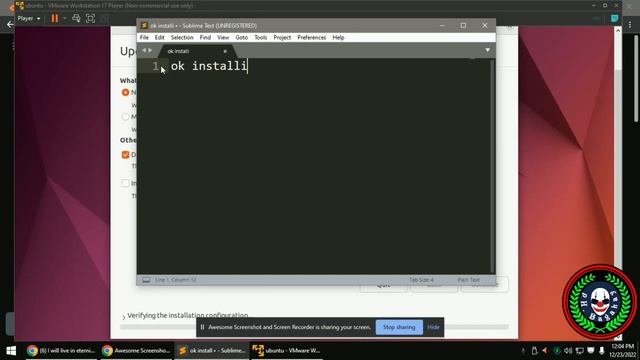Place cursor in 'ok installi' text line
Image resolution: width=640 pixels, height=360 pixels.
point(209,66)
